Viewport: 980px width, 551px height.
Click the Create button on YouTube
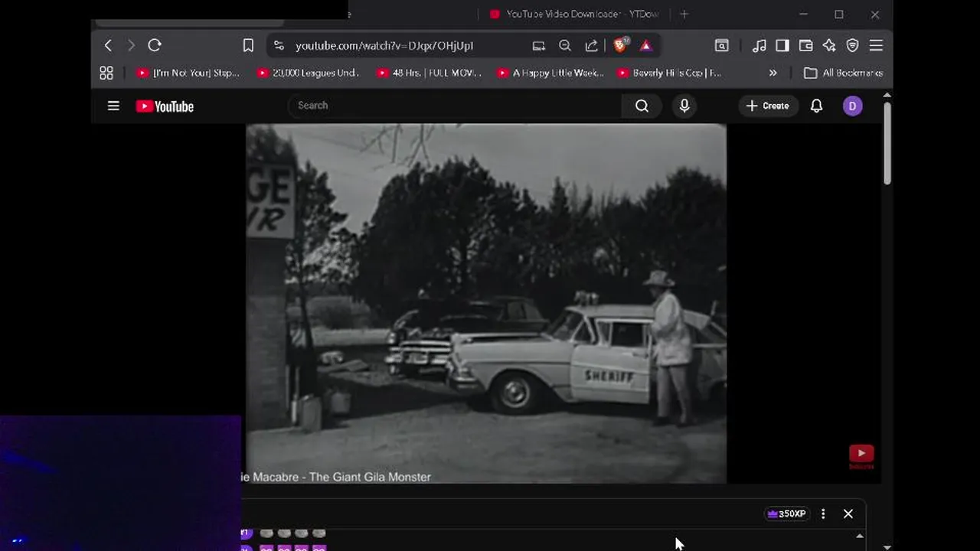coord(768,106)
